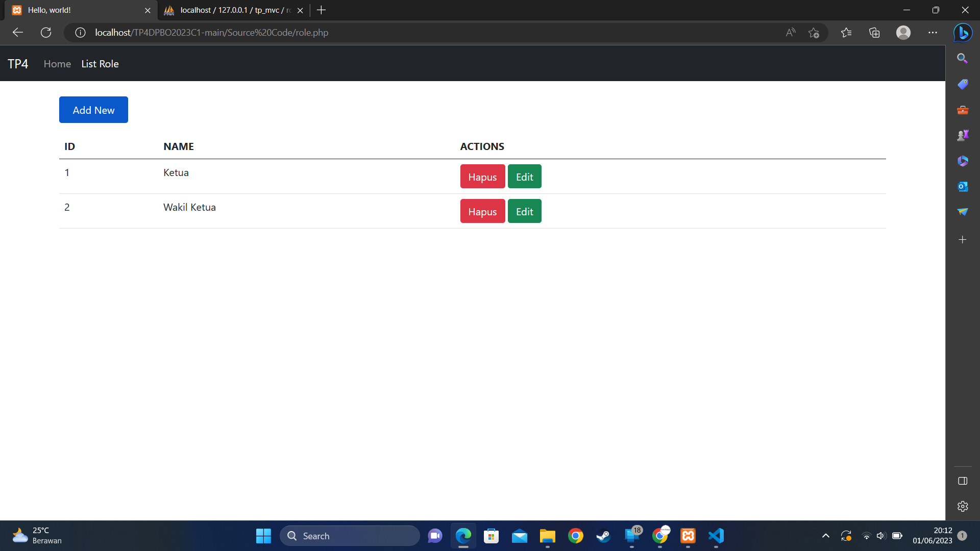Hapus the Wakil Ketua role
The image size is (980, 551).
click(482, 211)
